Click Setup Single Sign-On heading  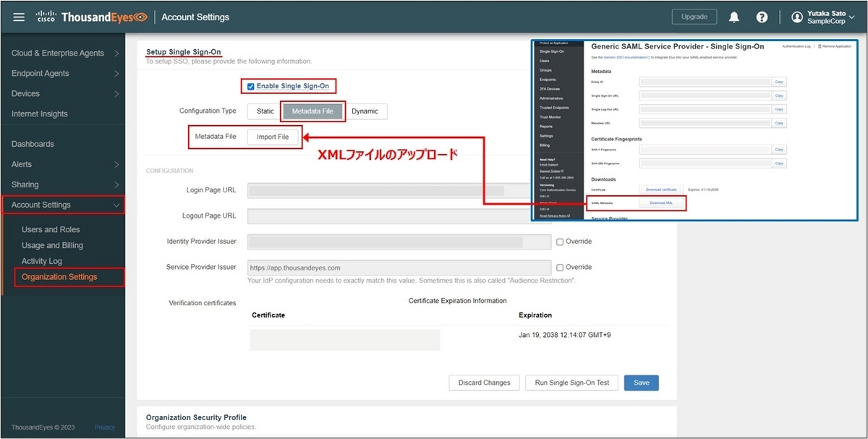tap(184, 52)
